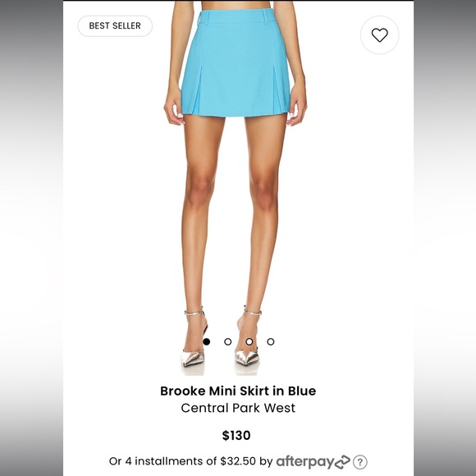Click the skirt's belt-loop waistband area

[237, 16]
